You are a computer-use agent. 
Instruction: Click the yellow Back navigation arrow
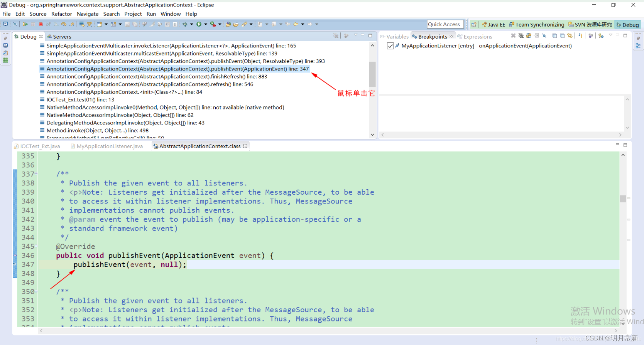pyautogui.click(x=296, y=24)
